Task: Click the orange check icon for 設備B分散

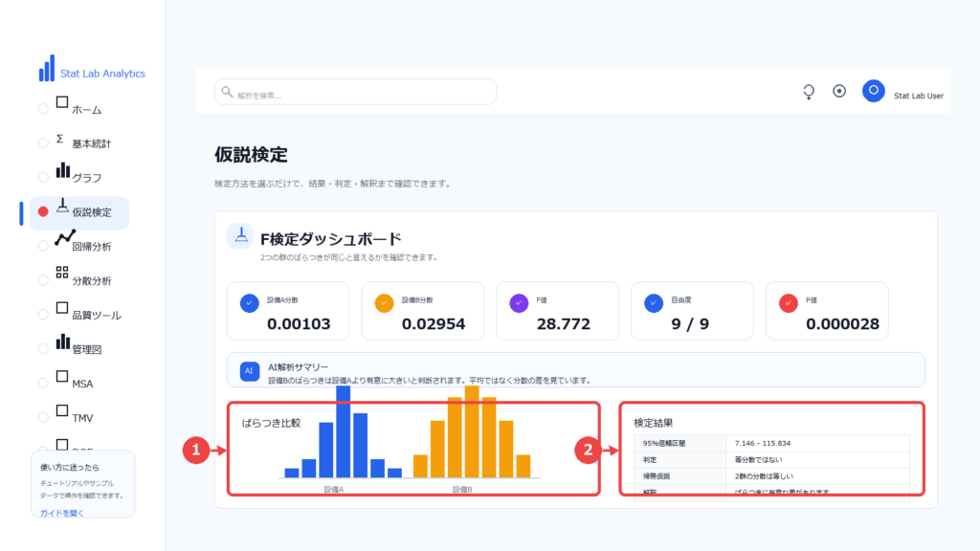Action: (x=384, y=303)
